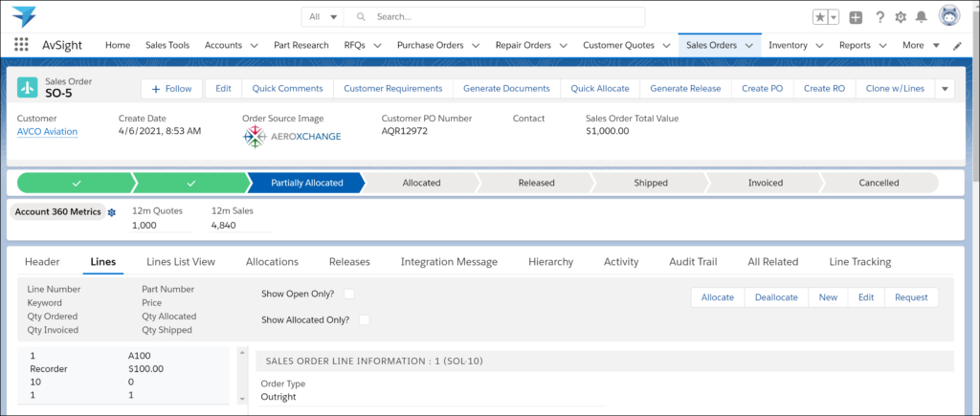Open the Part Research tab
This screenshot has width=980, height=416.
pyautogui.click(x=301, y=45)
